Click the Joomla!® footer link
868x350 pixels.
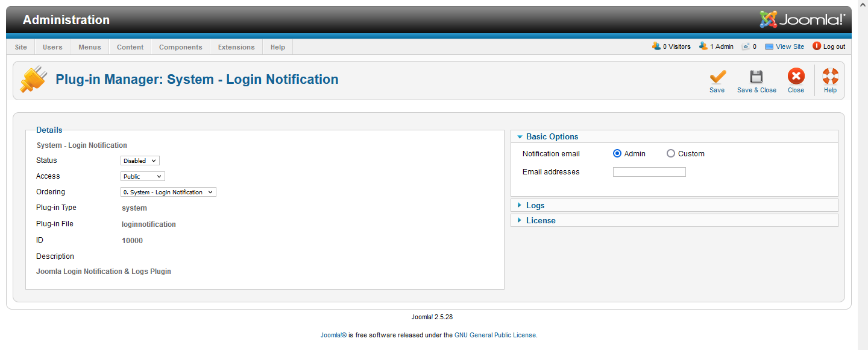click(x=333, y=335)
